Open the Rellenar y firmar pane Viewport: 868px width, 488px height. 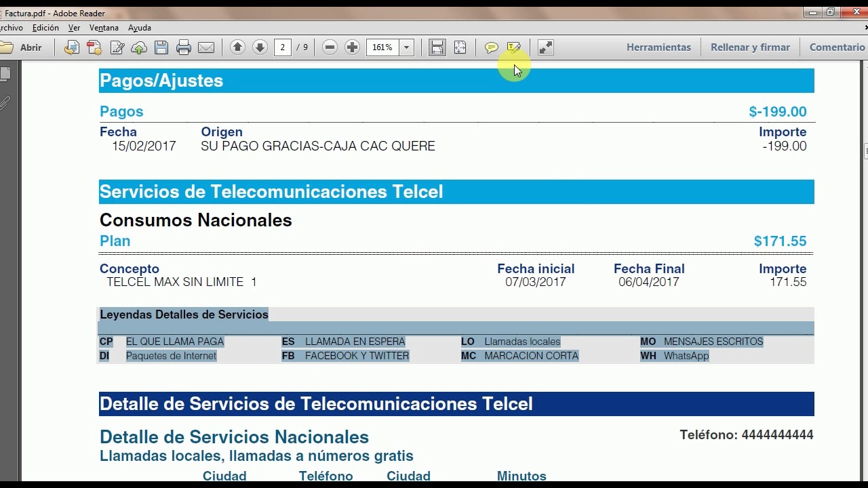coord(750,47)
